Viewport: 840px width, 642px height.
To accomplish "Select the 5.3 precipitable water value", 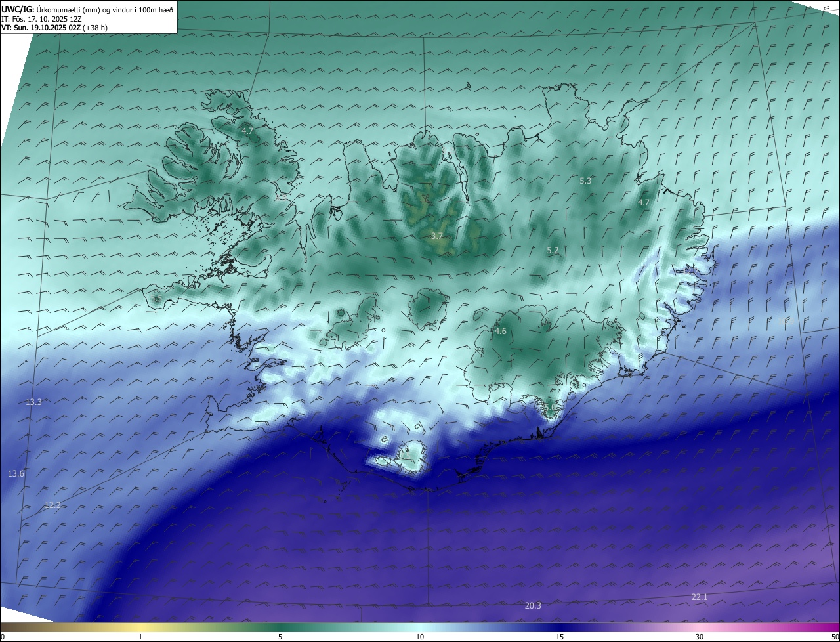I will pyautogui.click(x=585, y=181).
